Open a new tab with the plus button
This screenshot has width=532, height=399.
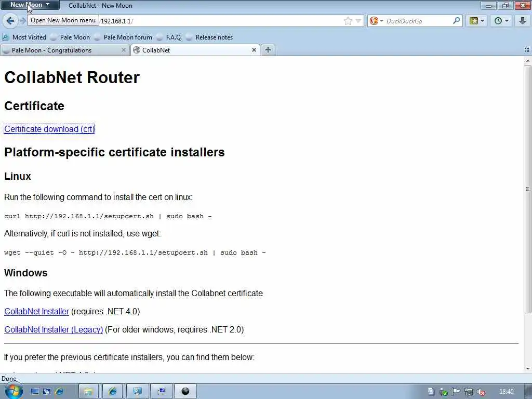[268, 50]
